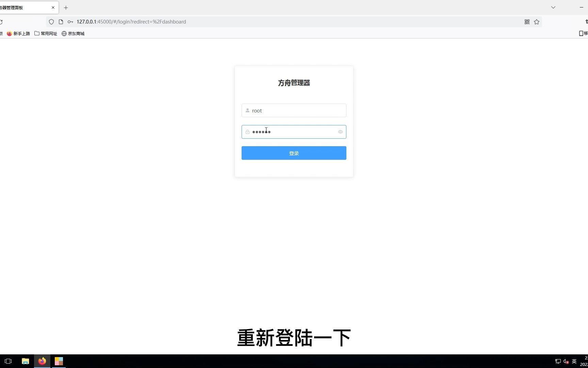
Task: Click the shield tracking protection icon
Action: coord(51,22)
